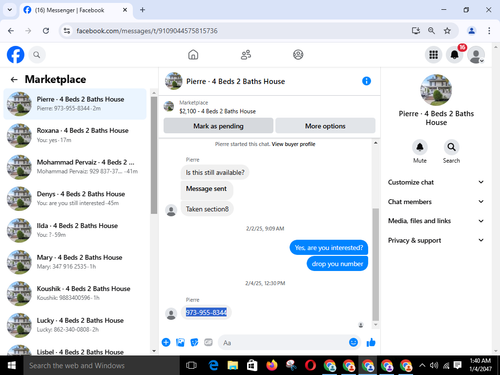
Task: Click the Mark as pending button
Action: click(x=218, y=126)
